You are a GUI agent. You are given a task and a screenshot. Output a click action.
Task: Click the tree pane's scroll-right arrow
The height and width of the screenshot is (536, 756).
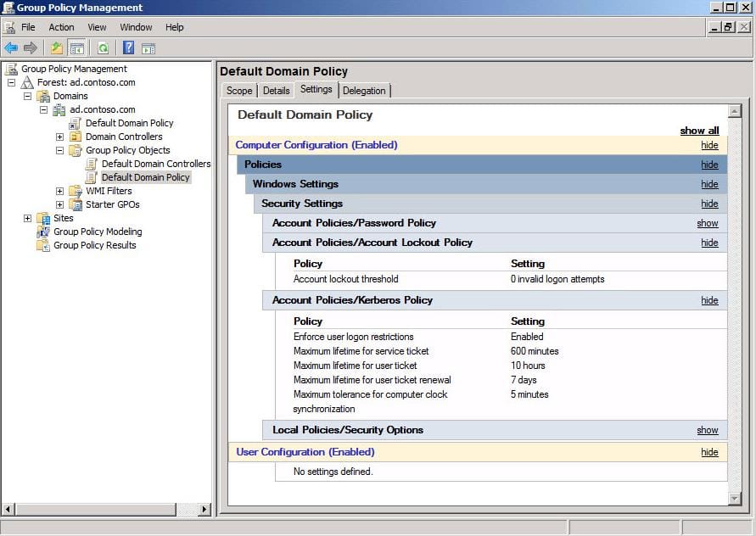tap(204, 509)
